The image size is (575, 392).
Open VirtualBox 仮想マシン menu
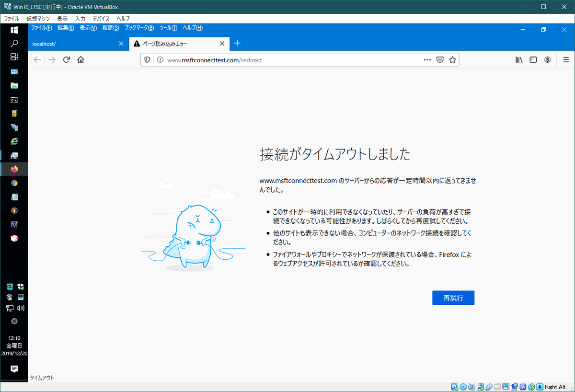point(38,19)
